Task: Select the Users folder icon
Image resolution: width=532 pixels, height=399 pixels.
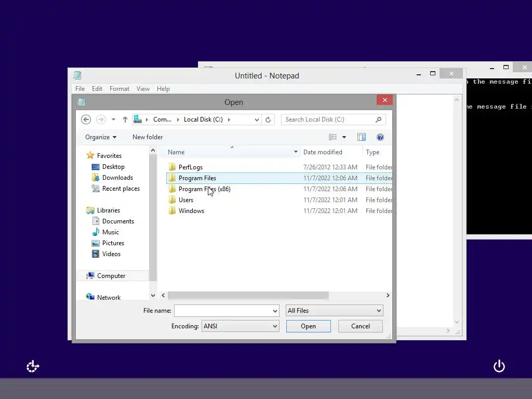Action: click(x=172, y=200)
